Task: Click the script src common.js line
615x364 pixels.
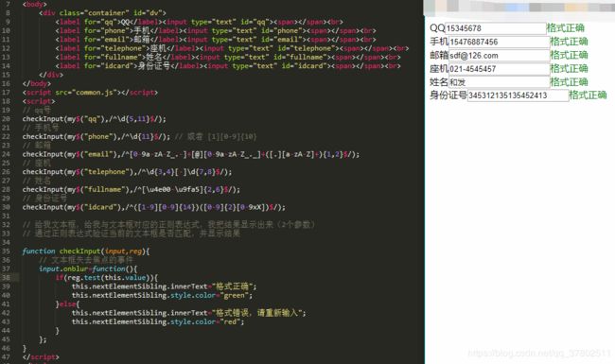Action: (90, 93)
